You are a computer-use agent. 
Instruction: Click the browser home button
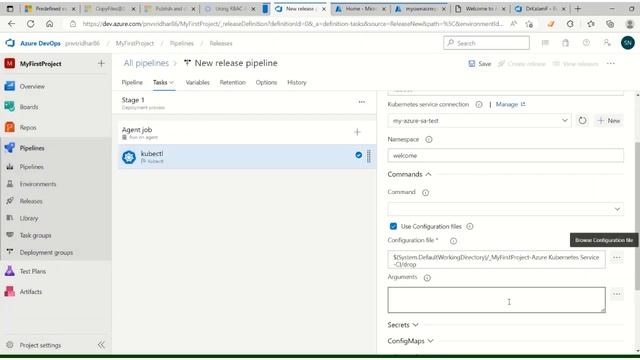pos(49,24)
